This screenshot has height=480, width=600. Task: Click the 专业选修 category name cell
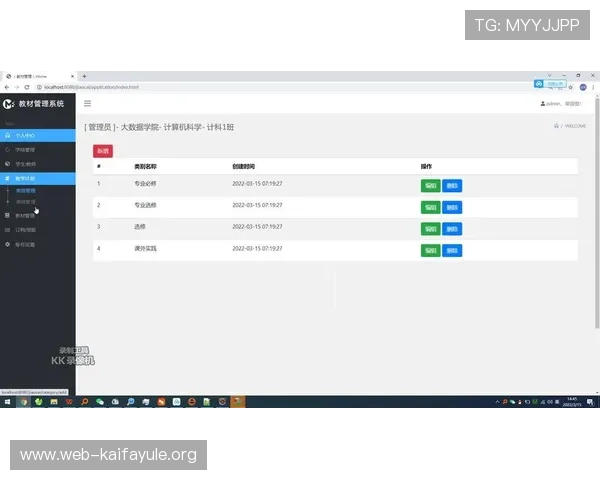coord(145,205)
